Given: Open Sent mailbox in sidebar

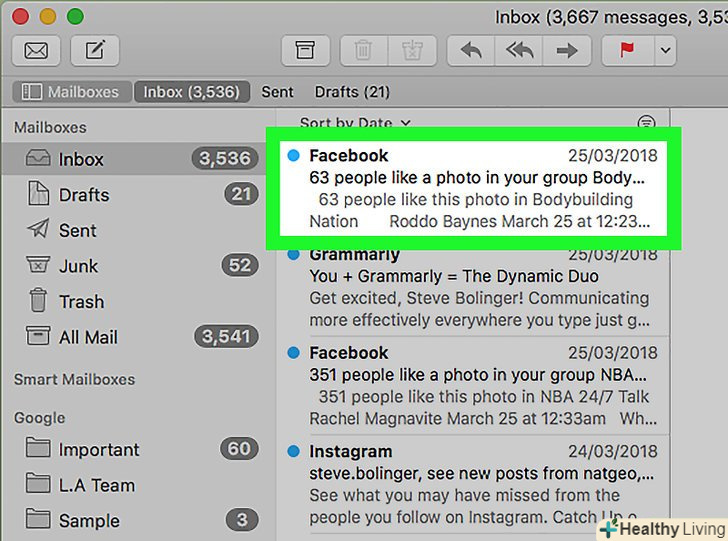Looking at the screenshot, I should (133, 230).
